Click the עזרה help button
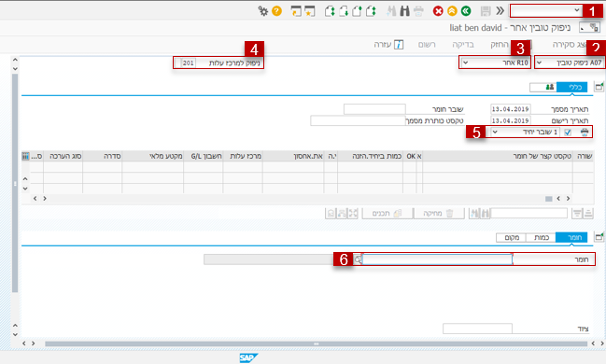 388,45
